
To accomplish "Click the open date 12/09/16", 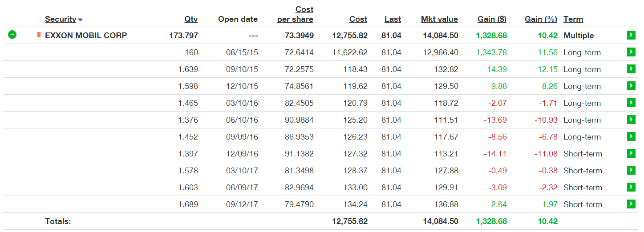I will [242, 153].
